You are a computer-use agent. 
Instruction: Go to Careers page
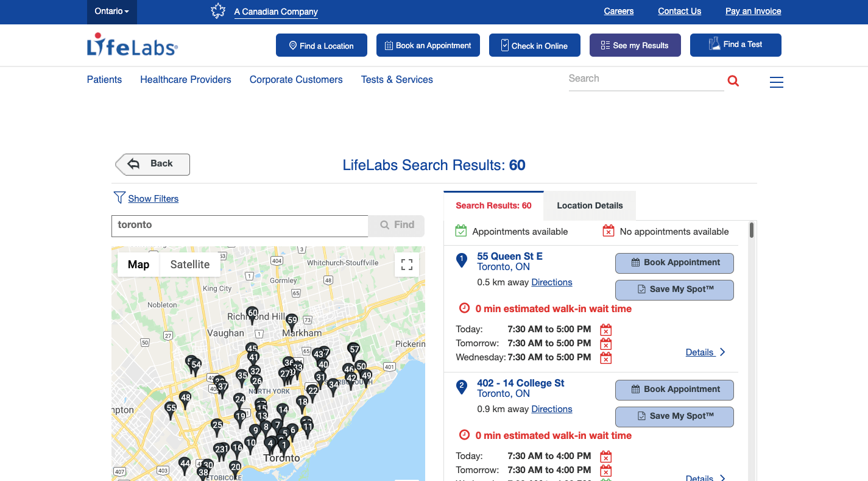click(x=619, y=11)
